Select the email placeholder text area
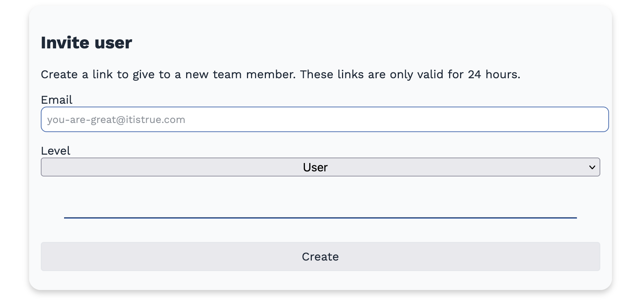Viewport: 644px width, 302px height. click(116, 119)
